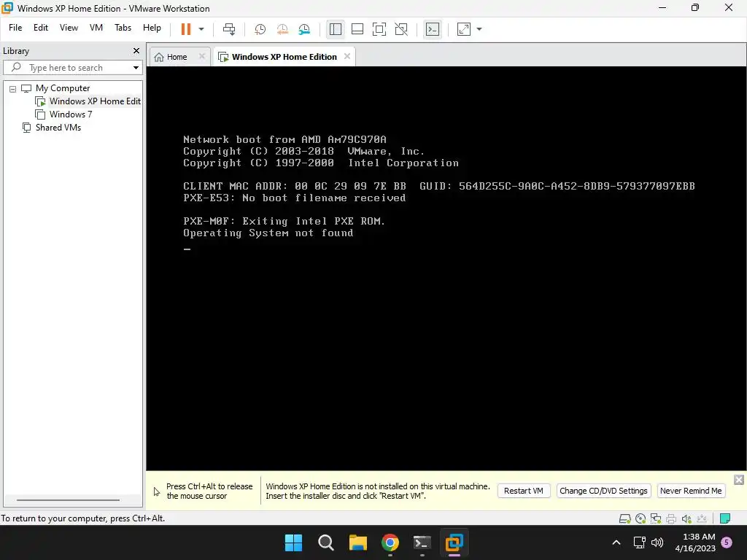Open the terminal taskbar icon

click(x=422, y=542)
